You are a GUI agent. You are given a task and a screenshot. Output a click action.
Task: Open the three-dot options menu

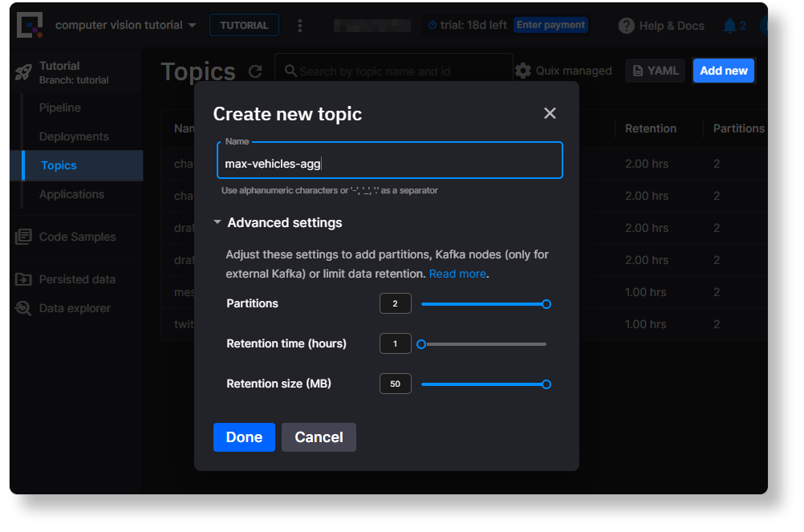tap(300, 26)
